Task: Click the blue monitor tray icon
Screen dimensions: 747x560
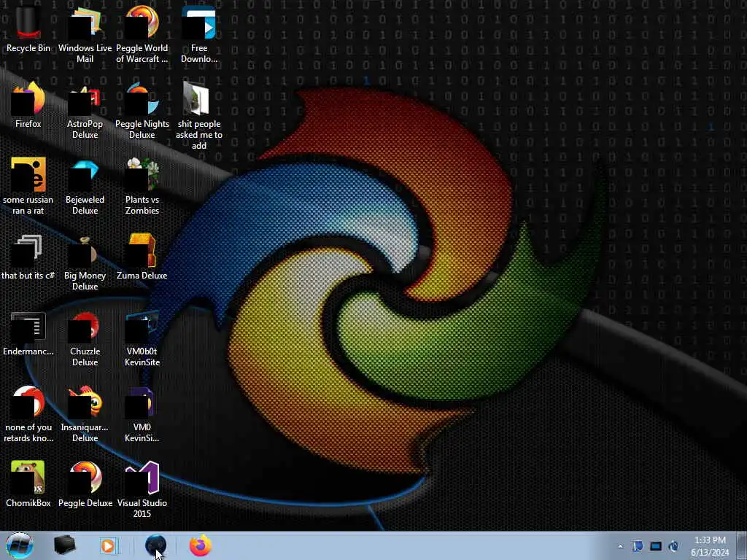Action: (656, 546)
